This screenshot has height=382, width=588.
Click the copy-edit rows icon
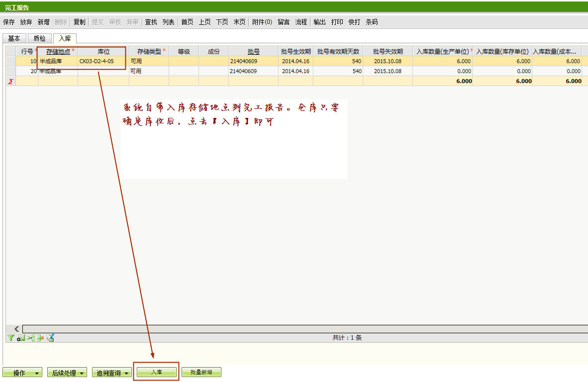click(x=50, y=338)
